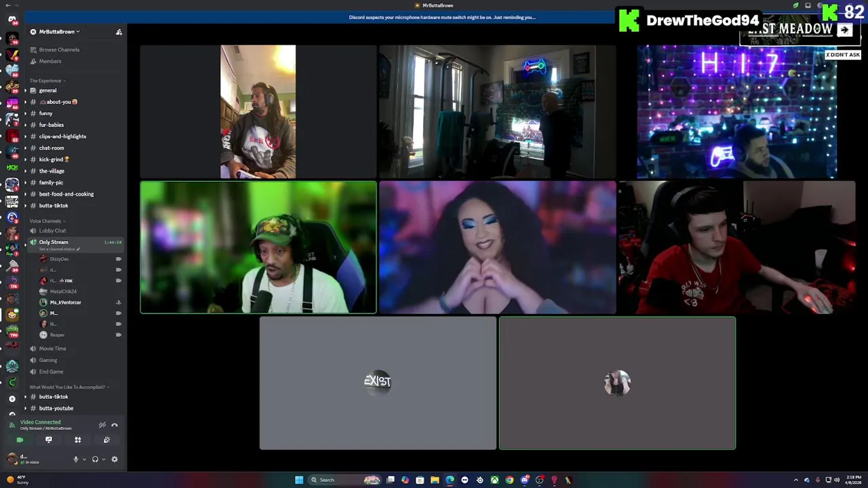Mute microphone in the user panel
The height and width of the screenshot is (488, 868).
pos(76,459)
